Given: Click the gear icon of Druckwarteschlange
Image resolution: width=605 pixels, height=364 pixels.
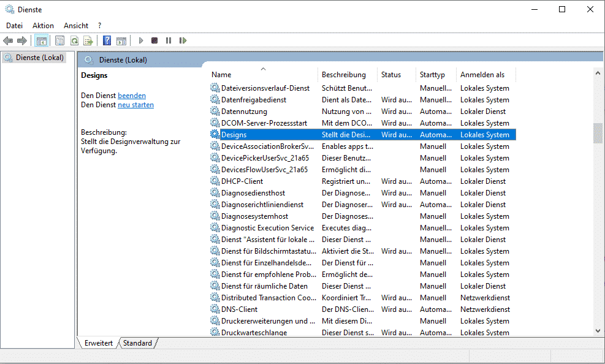Looking at the screenshot, I should [x=215, y=332].
